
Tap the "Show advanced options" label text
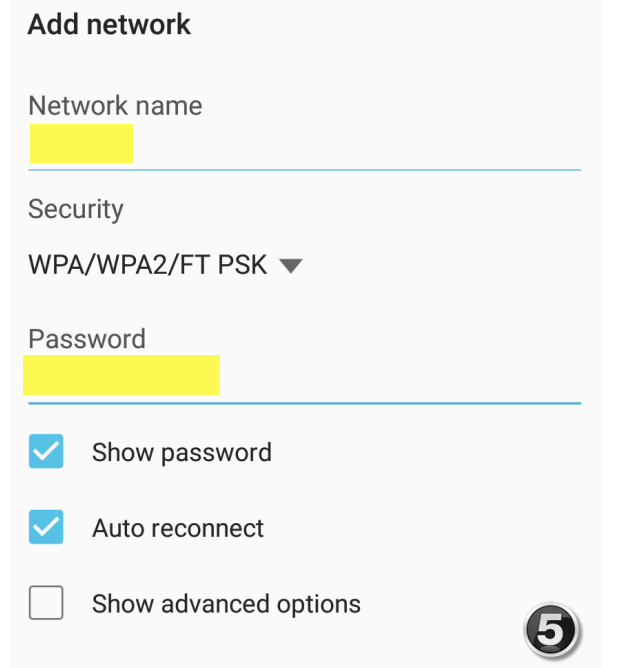pos(226,604)
